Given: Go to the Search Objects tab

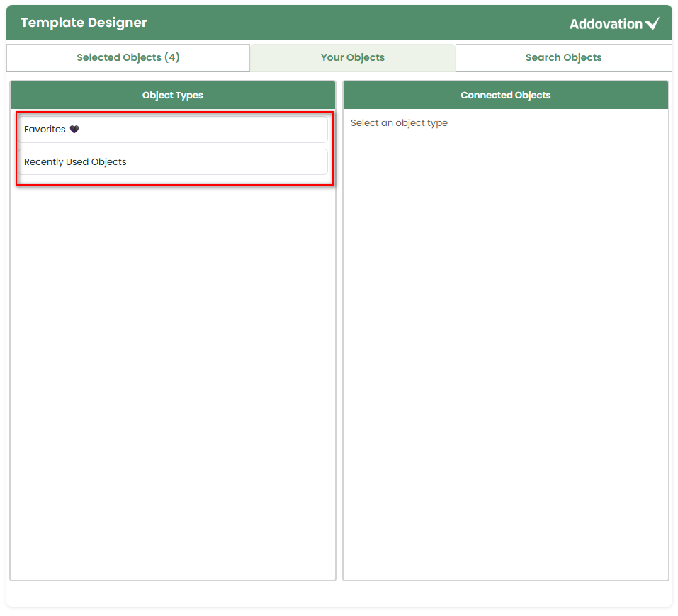Looking at the screenshot, I should click(563, 57).
